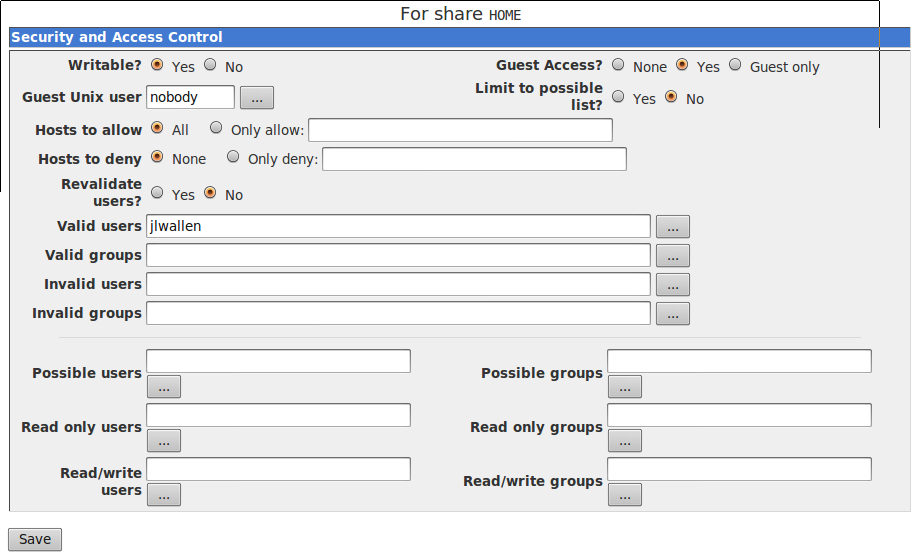The height and width of the screenshot is (558, 917).
Task: Open browse button under Read/write users
Action: pos(164,495)
